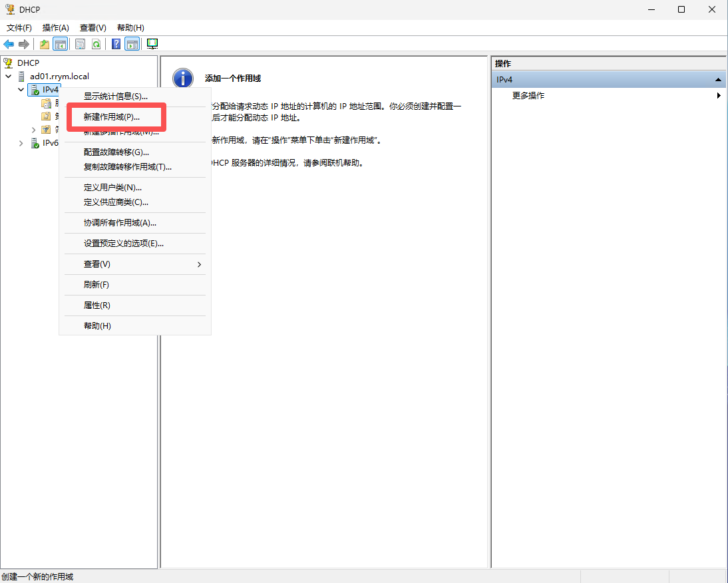This screenshot has height=583, width=728.
Task: Expand 更多操作 in the actions pane
Action: (528, 95)
